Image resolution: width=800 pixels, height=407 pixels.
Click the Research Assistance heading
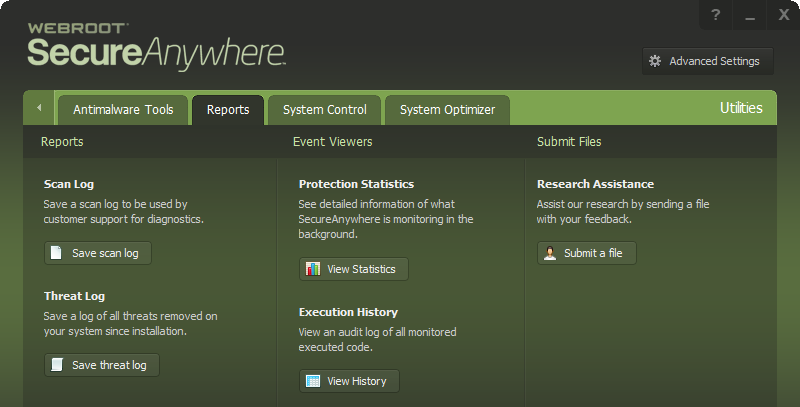(x=595, y=184)
